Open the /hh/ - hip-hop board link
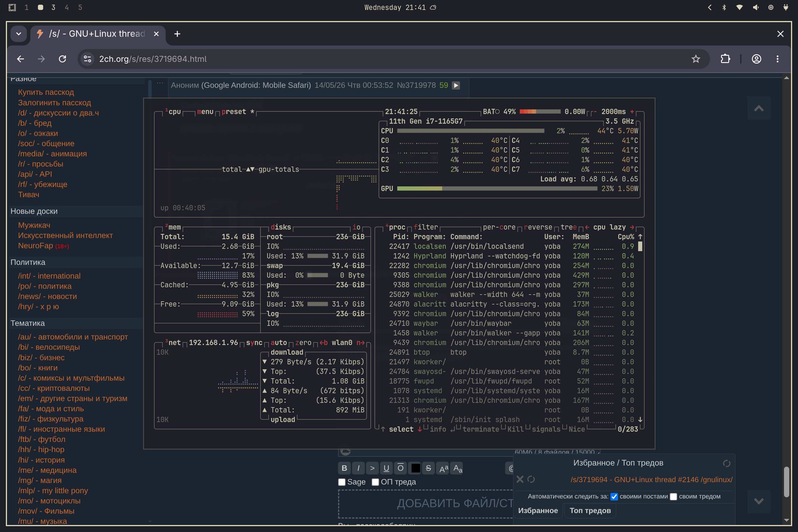 [x=41, y=449]
